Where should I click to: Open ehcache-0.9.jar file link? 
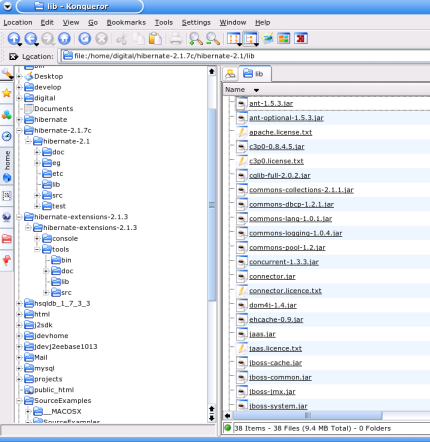[276, 319]
